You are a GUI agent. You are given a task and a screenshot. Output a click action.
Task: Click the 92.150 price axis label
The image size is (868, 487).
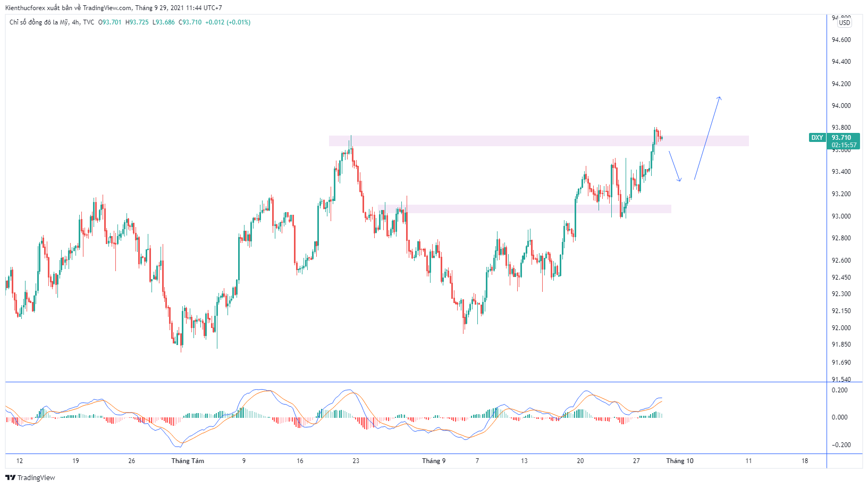pyautogui.click(x=841, y=311)
